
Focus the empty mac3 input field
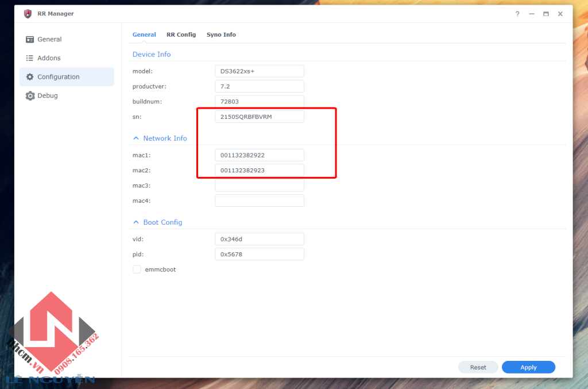click(x=259, y=186)
